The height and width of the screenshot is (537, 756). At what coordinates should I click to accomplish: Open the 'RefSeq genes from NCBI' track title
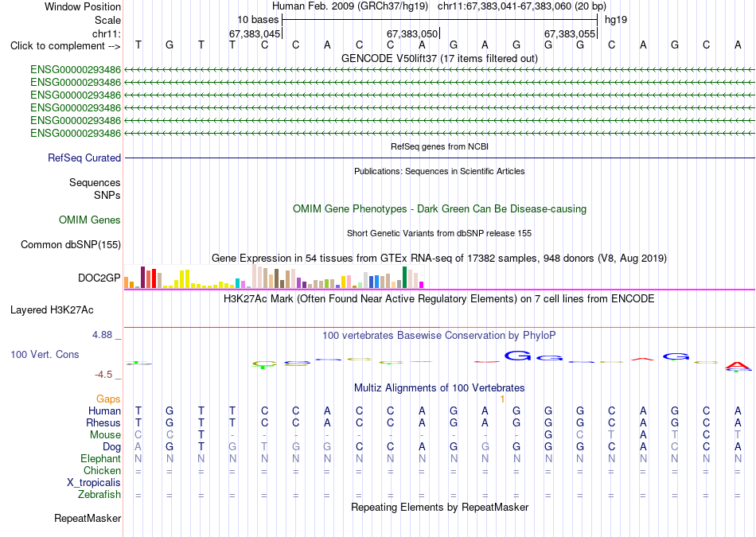point(439,146)
